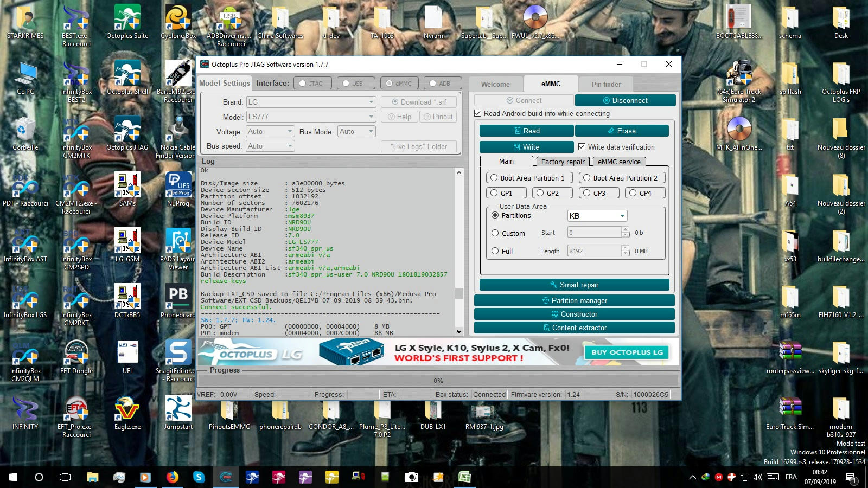Open the Bus speed dropdown
Screen dimensions: 868x488
click(x=270, y=146)
